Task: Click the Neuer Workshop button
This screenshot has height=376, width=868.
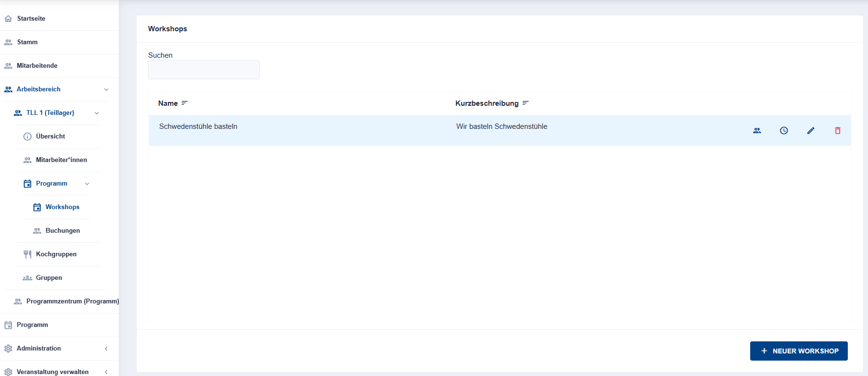Action: (x=799, y=351)
